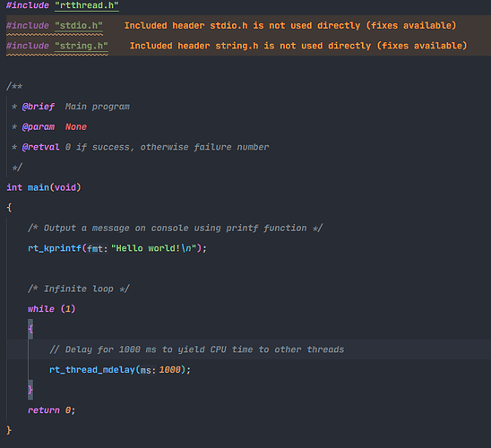
Task: Click the rt_thread_mdelay function call
Action: (92, 370)
